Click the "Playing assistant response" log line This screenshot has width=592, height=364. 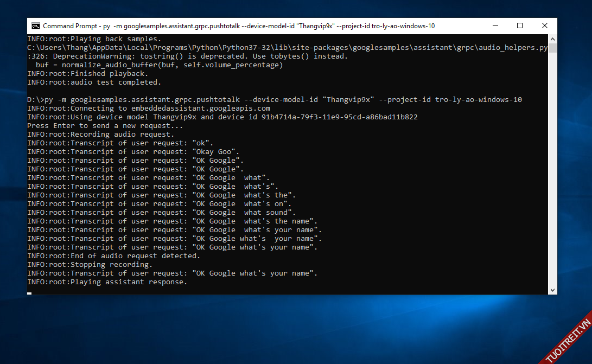click(107, 282)
